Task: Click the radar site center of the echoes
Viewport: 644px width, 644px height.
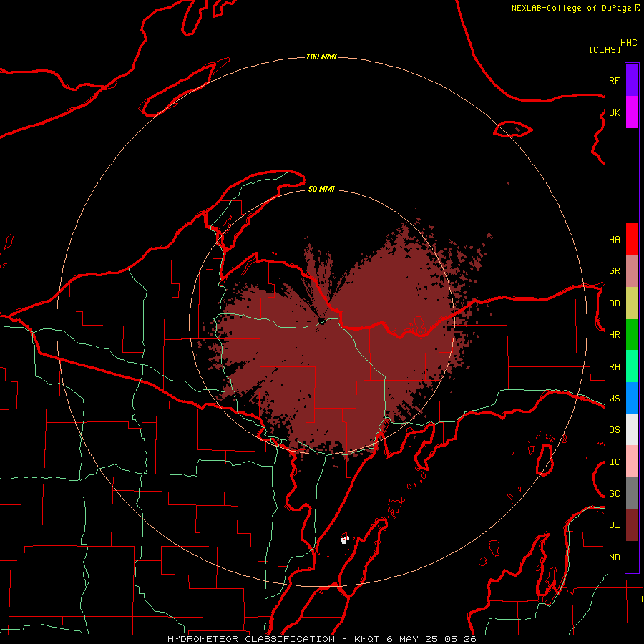Action: [x=322, y=321]
